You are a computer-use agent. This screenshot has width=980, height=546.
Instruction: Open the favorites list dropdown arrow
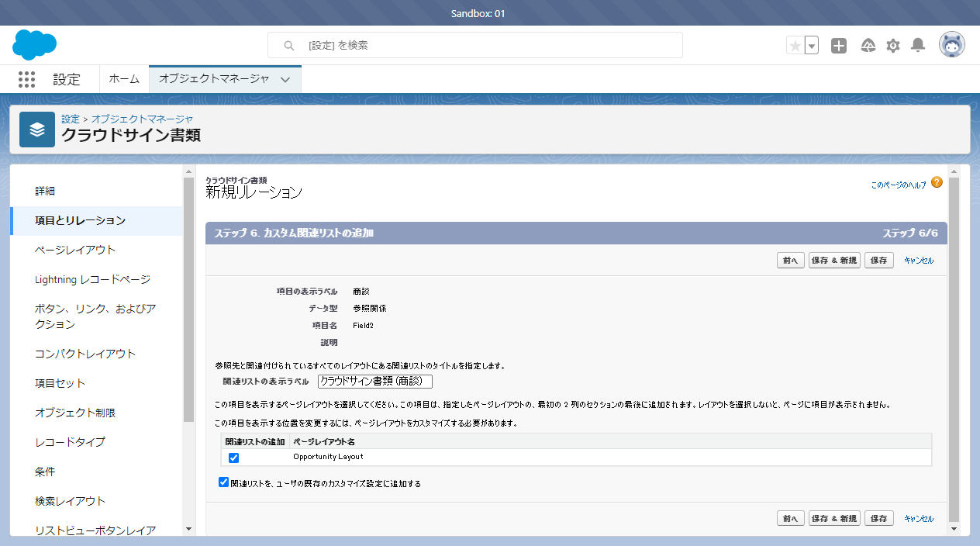pos(812,46)
